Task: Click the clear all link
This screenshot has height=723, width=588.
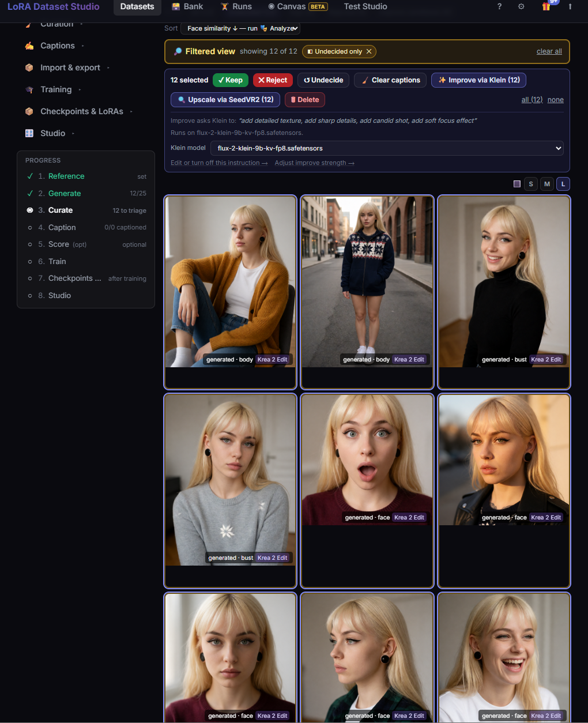Action: point(549,51)
